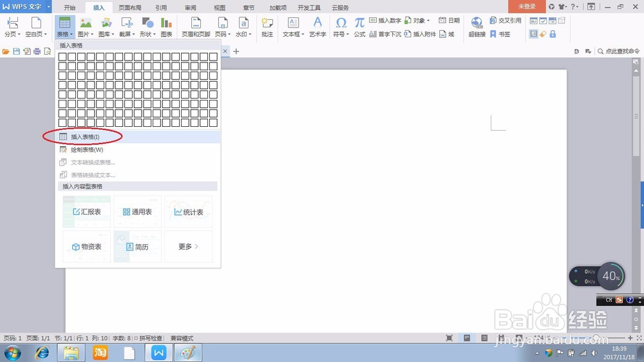Screen dimensions: 644x362
Task: Click the open folder quick-access icon
Action: (6, 52)
